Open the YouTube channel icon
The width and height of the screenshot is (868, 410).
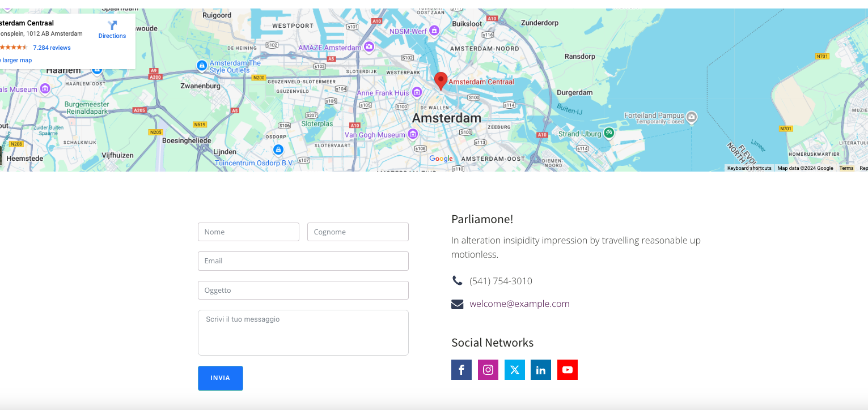(x=567, y=369)
